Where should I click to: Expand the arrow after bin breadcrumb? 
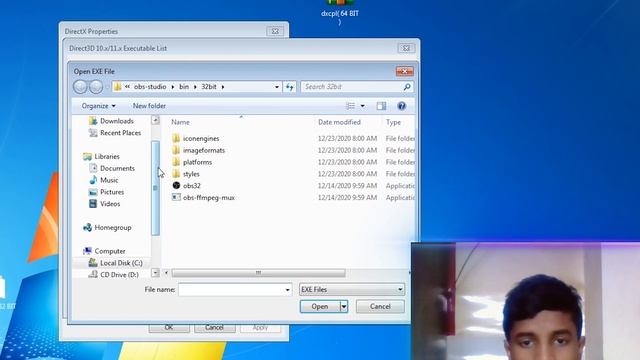pyautogui.click(x=195, y=87)
